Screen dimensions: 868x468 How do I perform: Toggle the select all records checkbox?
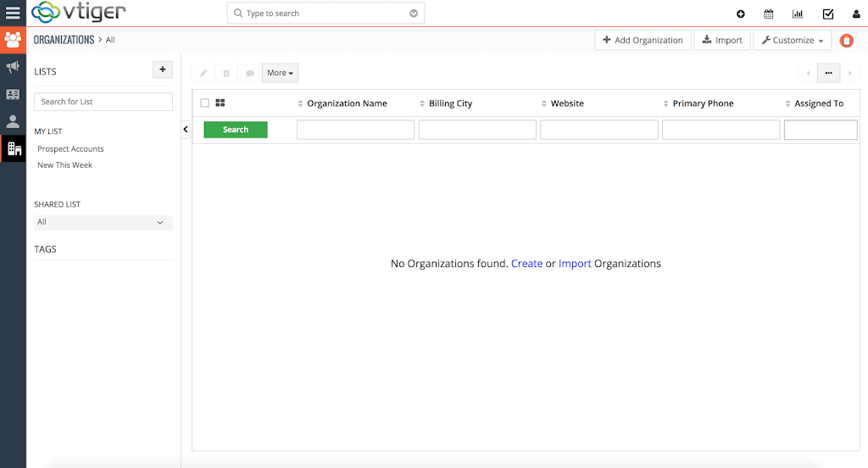click(x=204, y=103)
